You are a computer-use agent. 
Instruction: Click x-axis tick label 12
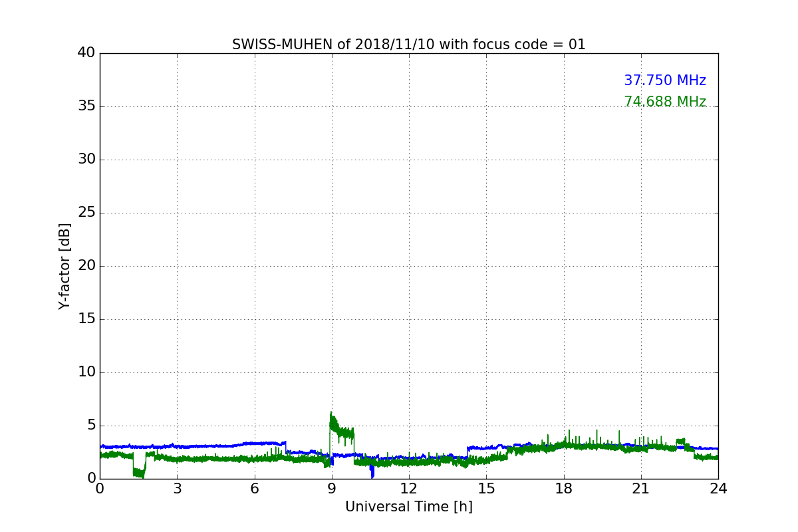(x=408, y=489)
